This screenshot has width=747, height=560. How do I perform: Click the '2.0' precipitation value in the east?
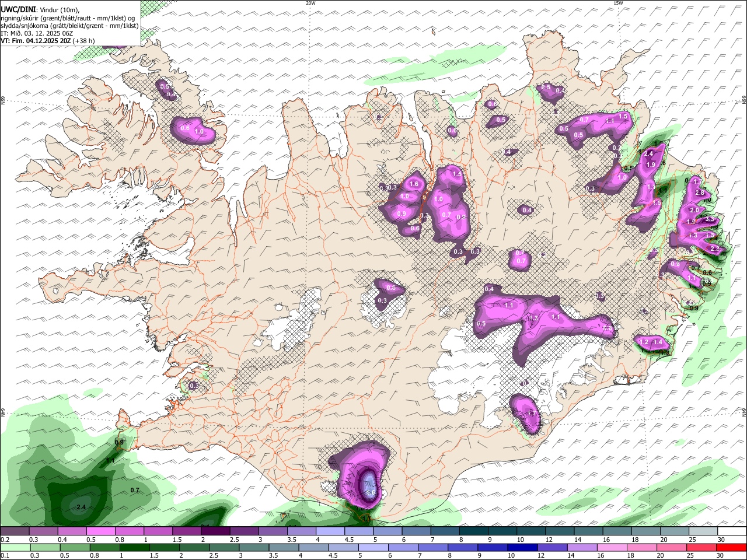[694, 210]
